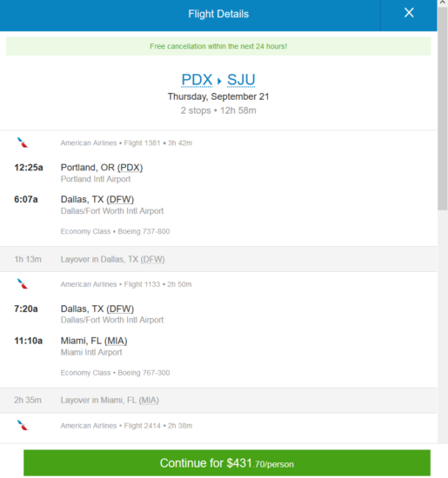This screenshot has width=448, height=478.
Task: Click the American Airlines logo for Flight 2414
Action: [x=23, y=425]
